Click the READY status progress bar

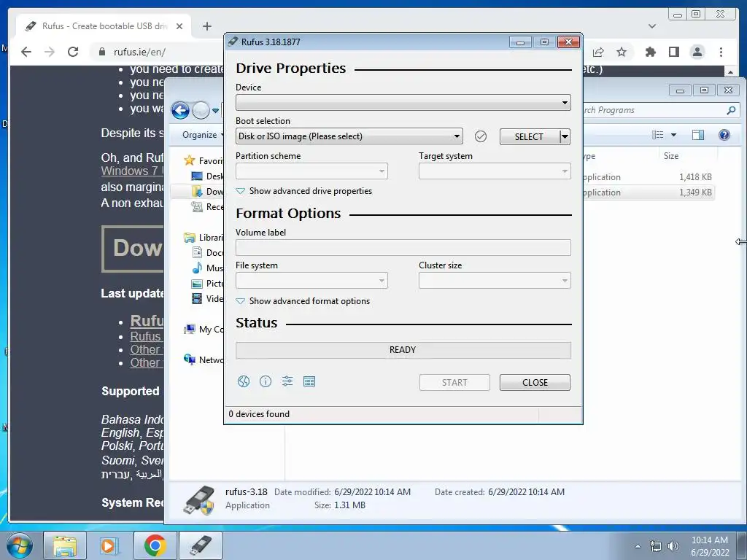click(x=403, y=350)
